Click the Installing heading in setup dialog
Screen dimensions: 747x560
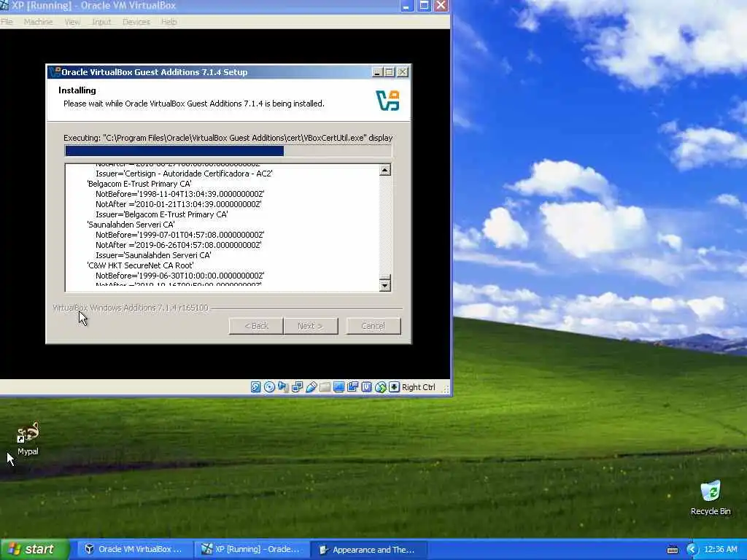pos(77,90)
